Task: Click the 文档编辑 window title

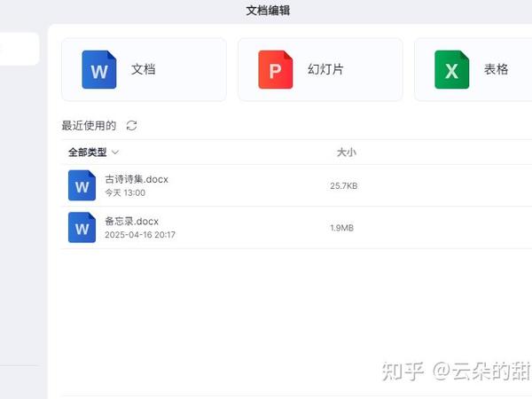Action: (268, 11)
